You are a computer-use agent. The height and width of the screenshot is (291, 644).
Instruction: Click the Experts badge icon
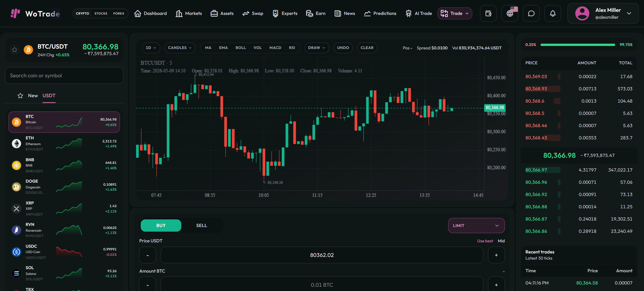click(x=275, y=13)
